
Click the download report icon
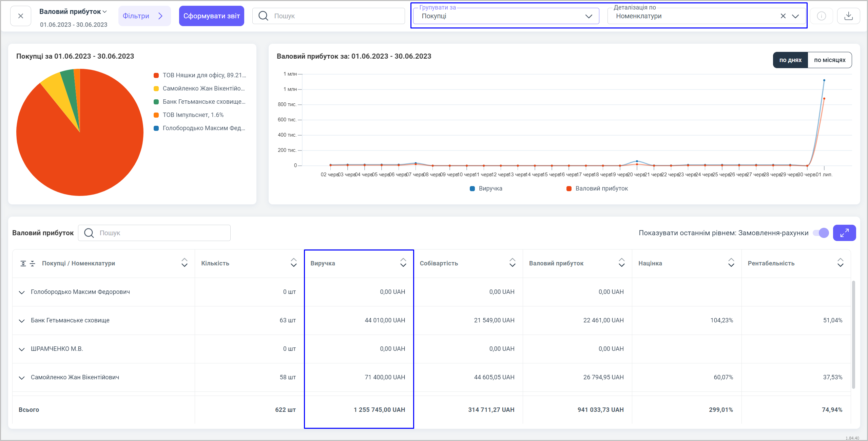click(x=848, y=16)
